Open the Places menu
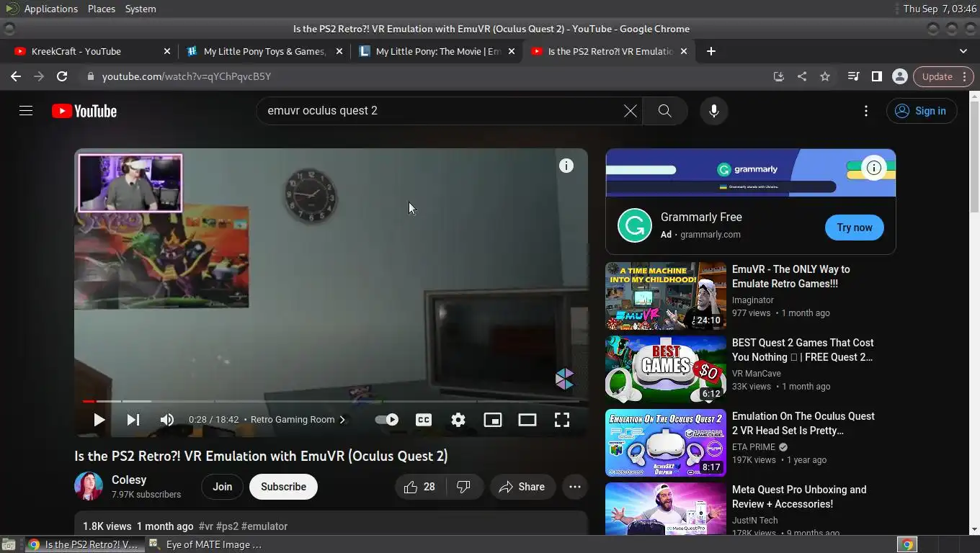The width and height of the screenshot is (980, 553). tap(102, 9)
